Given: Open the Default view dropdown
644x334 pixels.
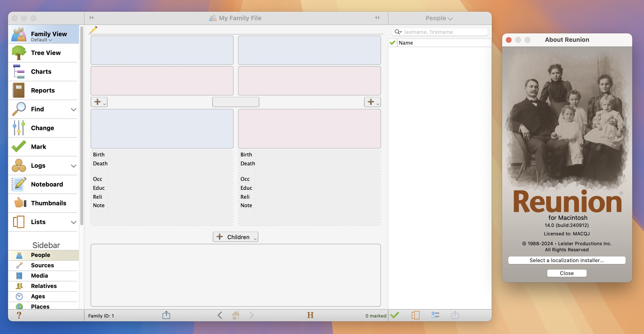Looking at the screenshot, I should [42, 40].
